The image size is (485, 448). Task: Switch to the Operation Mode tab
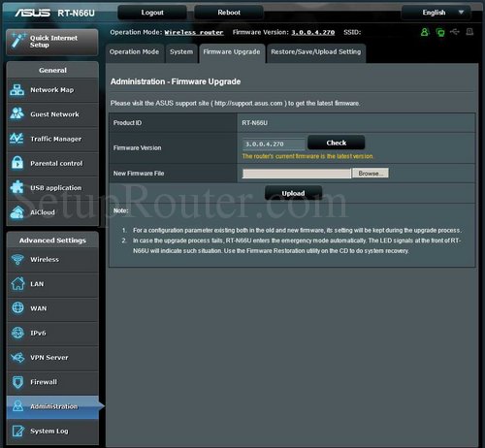pos(134,52)
